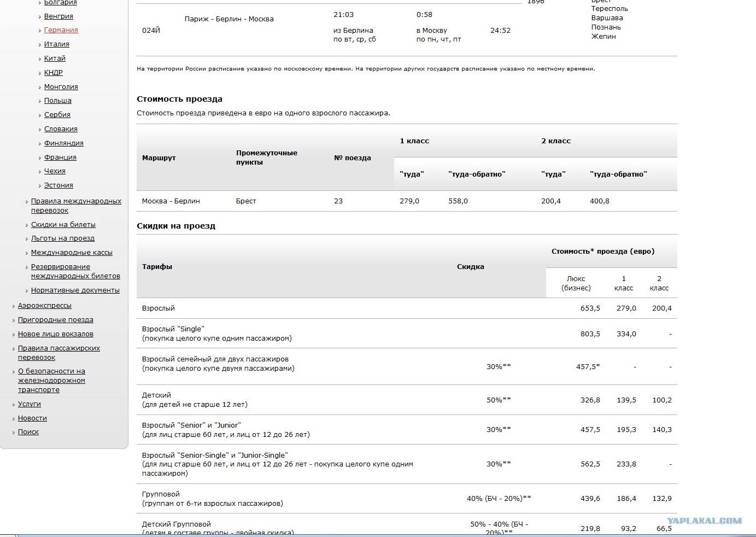Open Резервирование международных билетов page
The height and width of the screenshot is (537, 756).
(75, 271)
